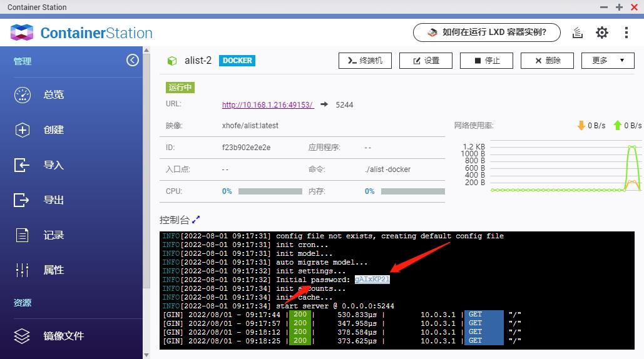Click the sidebar scrollbar up arrow
The image size is (644, 359).
tap(146, 50)
